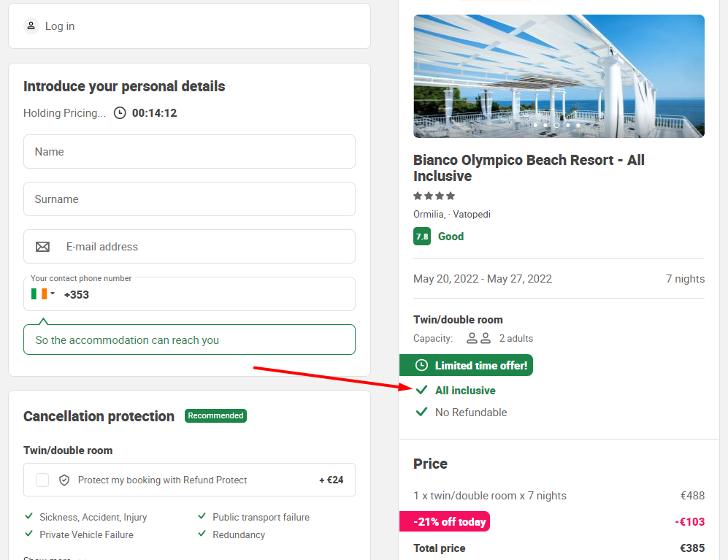Click the holding pricing clock icon

120,113
